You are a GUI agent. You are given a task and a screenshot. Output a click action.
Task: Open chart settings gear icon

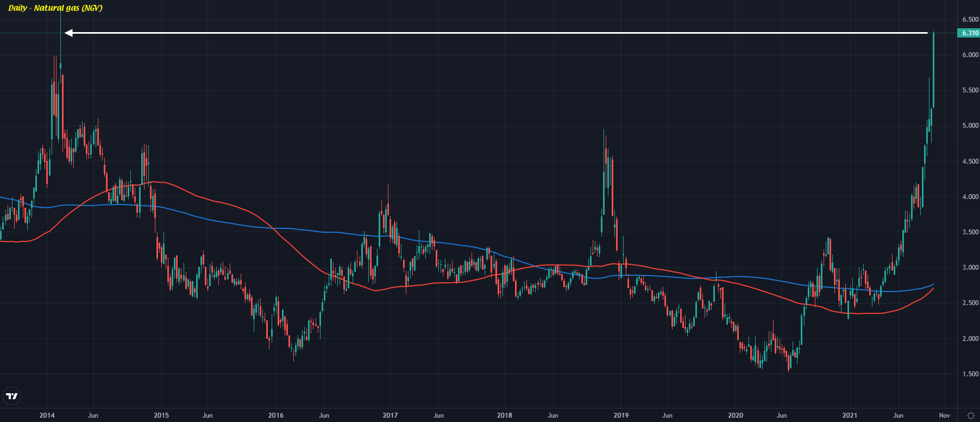(971, 415)
